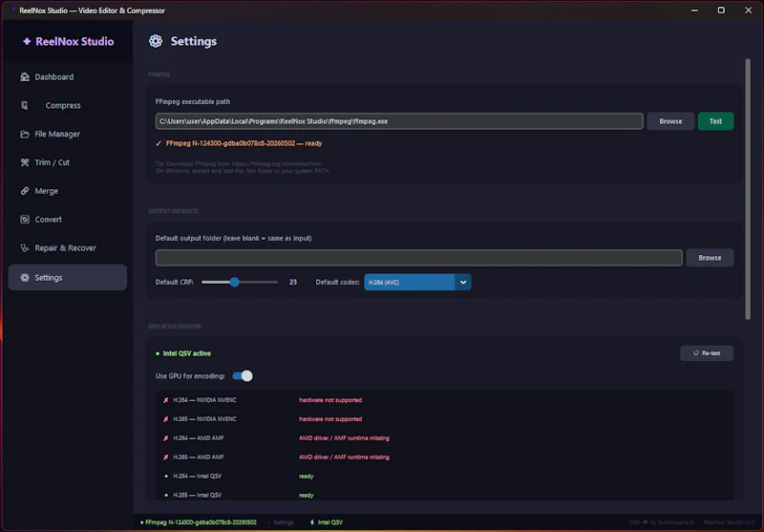Screen dimensions: 764x532
Task: Click the Merge link icon
Action: pyautogui.click(x=25, y=191)
